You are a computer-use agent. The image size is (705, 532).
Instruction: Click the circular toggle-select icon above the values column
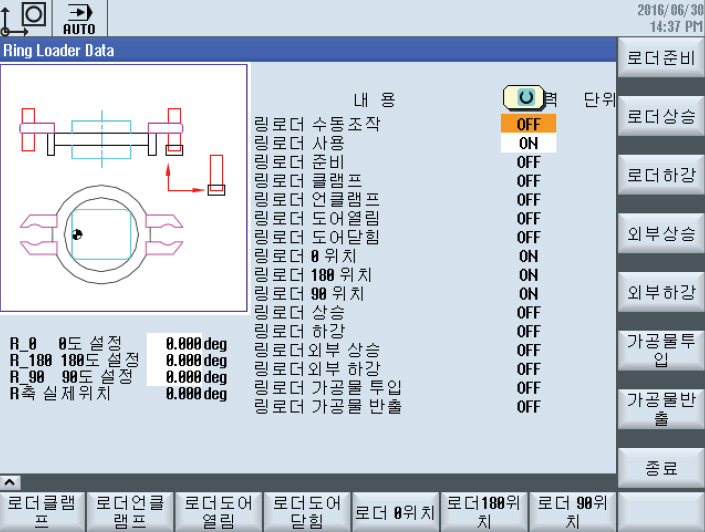pyautogui.click(x=522, y=99)
